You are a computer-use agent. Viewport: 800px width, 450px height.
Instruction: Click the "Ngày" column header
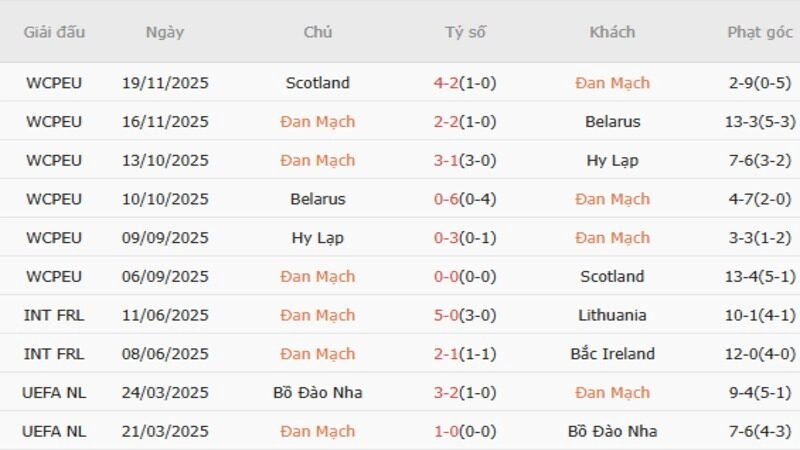click(x=164, y=32)
